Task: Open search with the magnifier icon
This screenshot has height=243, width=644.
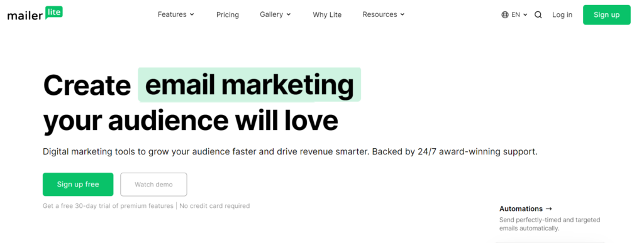Action: pyautogui.click(x=538, y=14)
